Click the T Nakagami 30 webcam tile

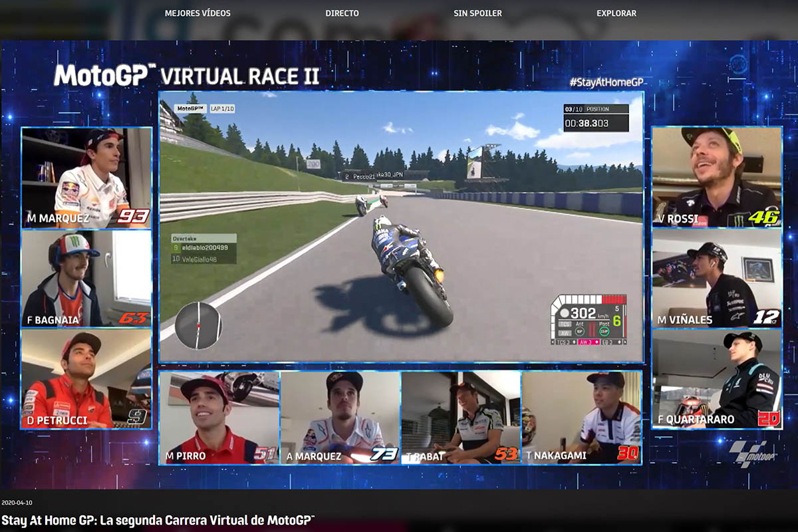581,418
